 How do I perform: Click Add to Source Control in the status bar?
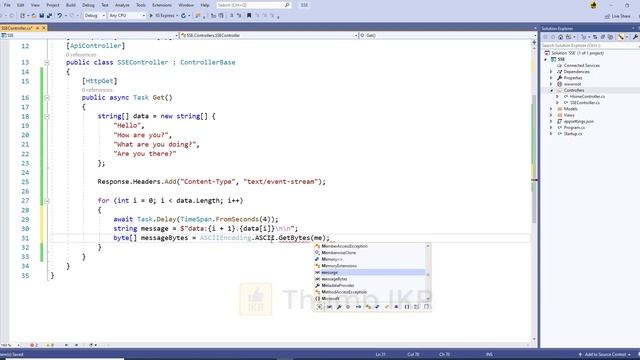pos(605,354)
